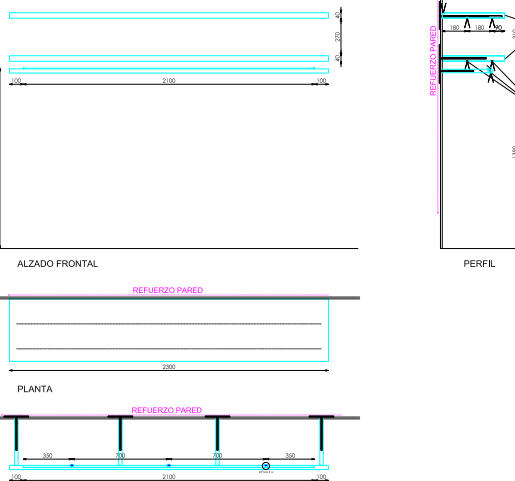This screenshot has width=515, height=481.
Task: Click the 2100 dimension under the front elevation shelves
Action: tap(169, 81)
